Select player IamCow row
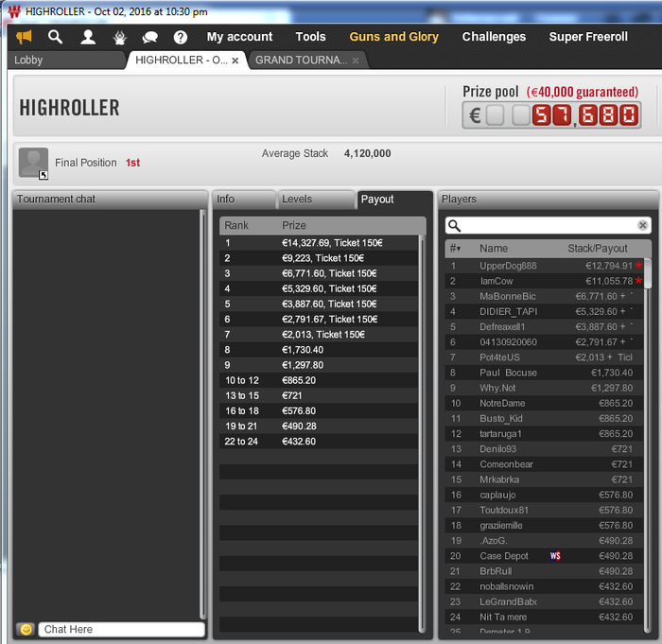The height and width of the screenshot is (644, 662). click(x=544, y=281)
